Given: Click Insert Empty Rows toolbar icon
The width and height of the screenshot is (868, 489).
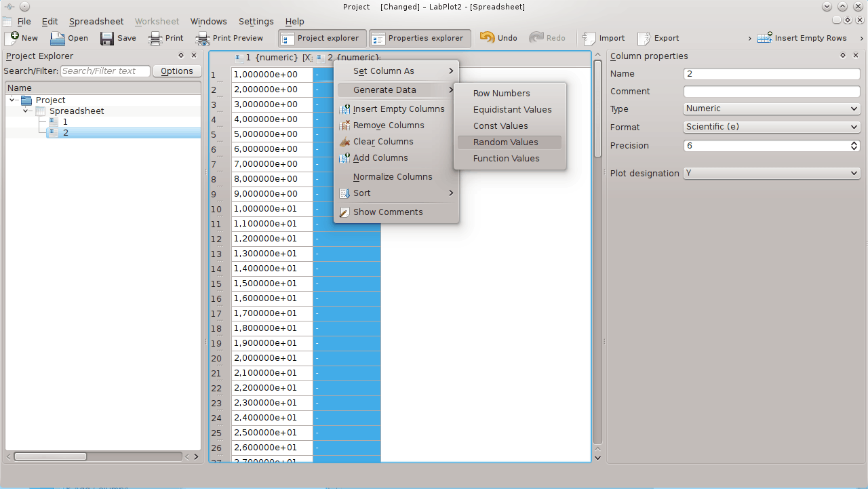Looking at the screenshot, I should tap(764, 38).
